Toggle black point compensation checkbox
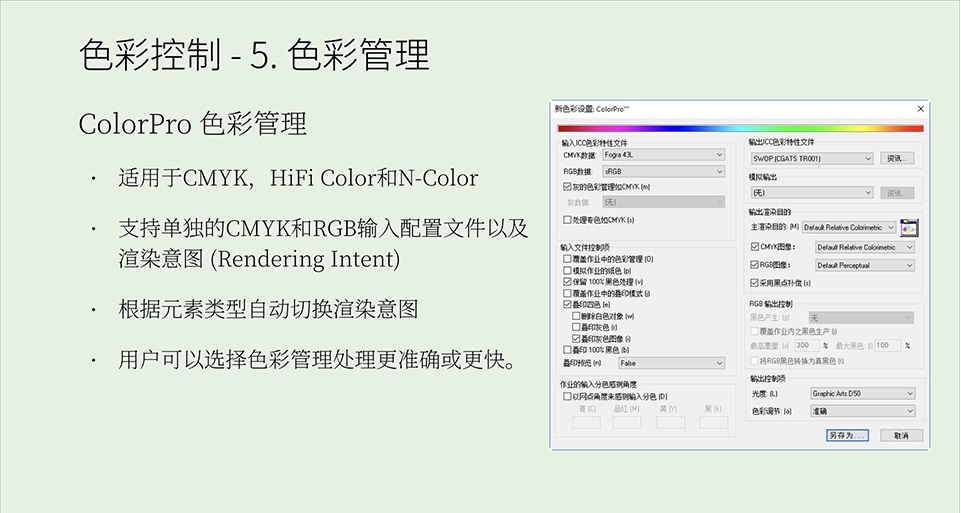Viewport: 961px width, 513px height. coord(755,283)
